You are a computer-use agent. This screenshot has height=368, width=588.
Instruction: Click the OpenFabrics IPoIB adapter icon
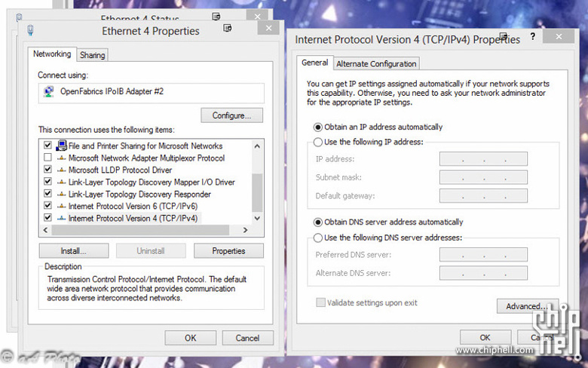48,92
